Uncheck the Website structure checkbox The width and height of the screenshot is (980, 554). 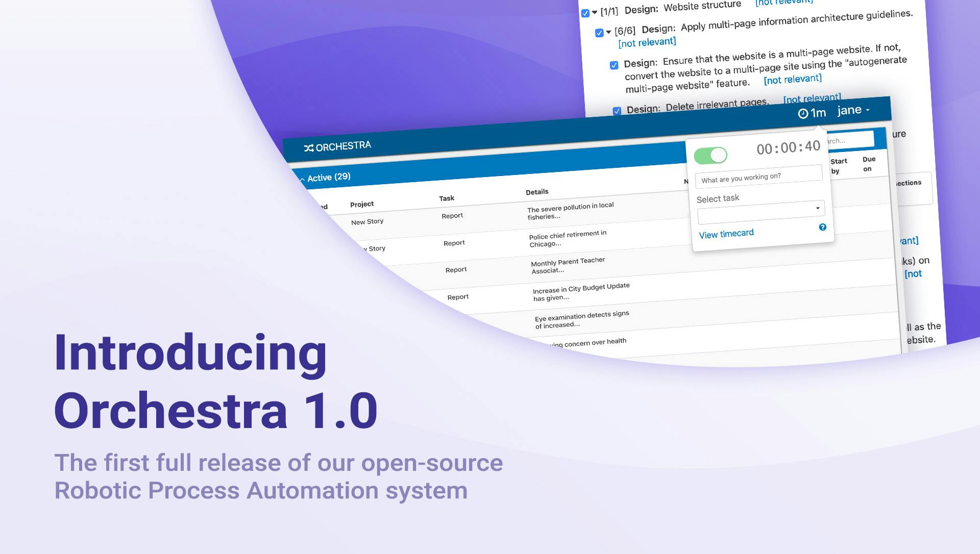[585, 13]
